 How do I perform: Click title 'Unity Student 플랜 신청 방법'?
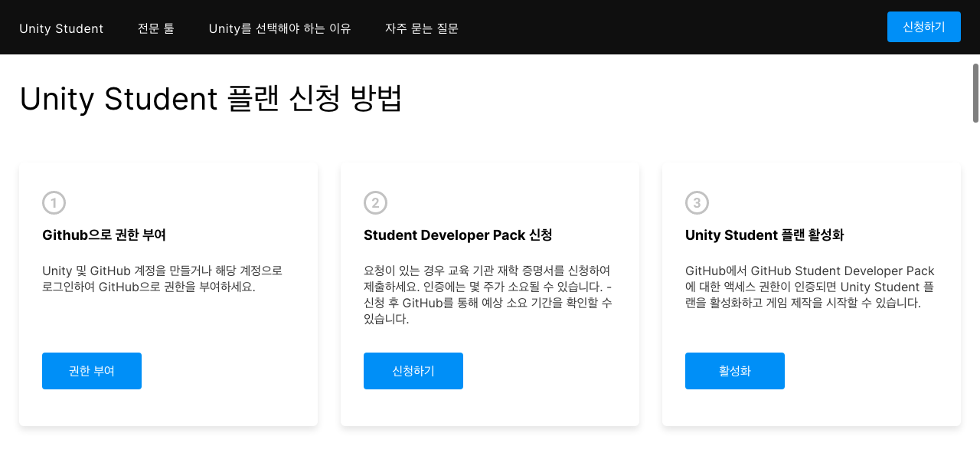coord(211,100)
